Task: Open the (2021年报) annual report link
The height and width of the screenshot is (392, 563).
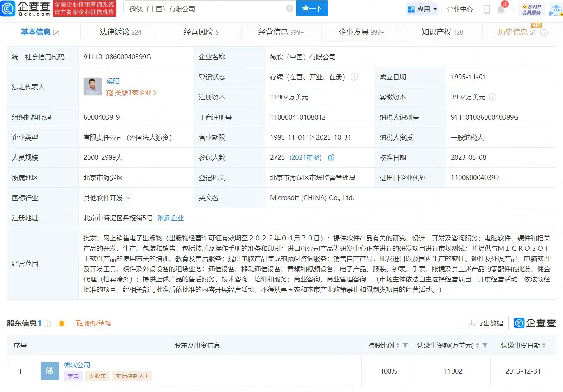Action: tap(305, 157)
